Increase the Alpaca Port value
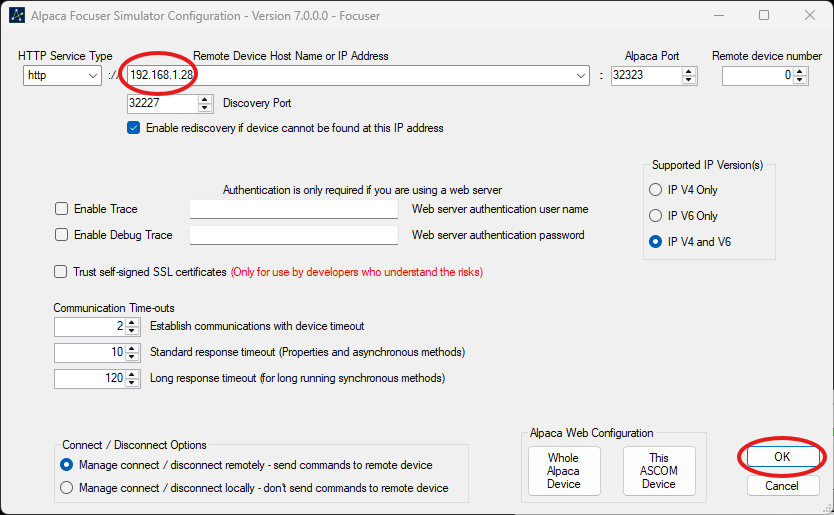This screenshot has width=834, height=515. [x=689, y=71]
